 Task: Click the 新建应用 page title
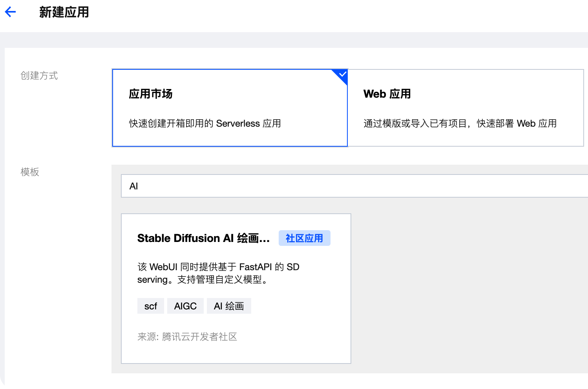point(64,12)
